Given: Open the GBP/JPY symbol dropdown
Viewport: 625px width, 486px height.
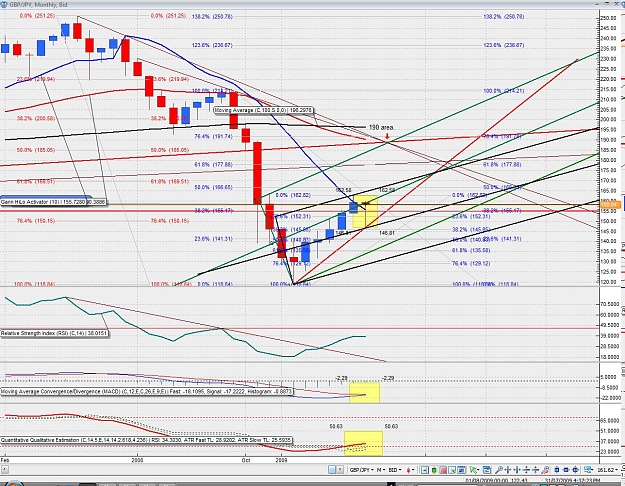Looking at the screenshot, I should pos(362,470).
